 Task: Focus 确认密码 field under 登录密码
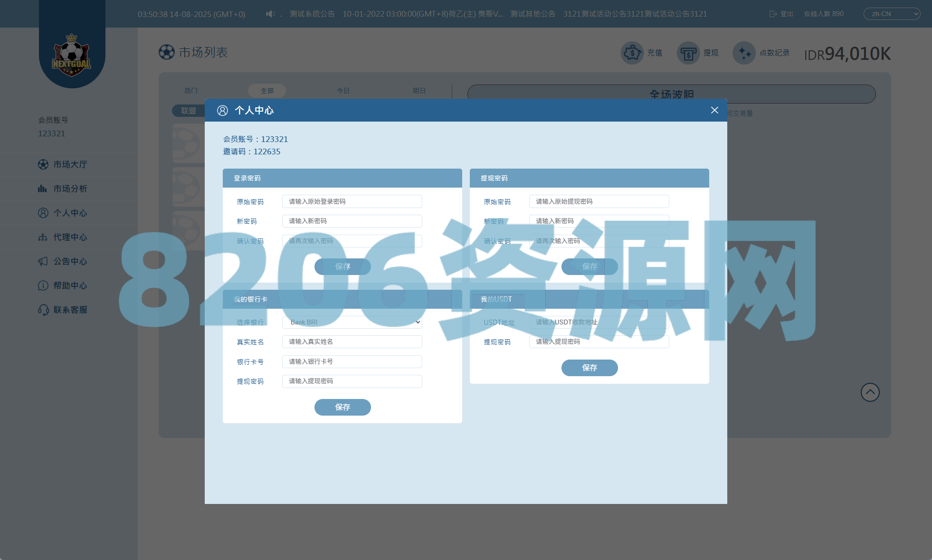tap(352, 241)
